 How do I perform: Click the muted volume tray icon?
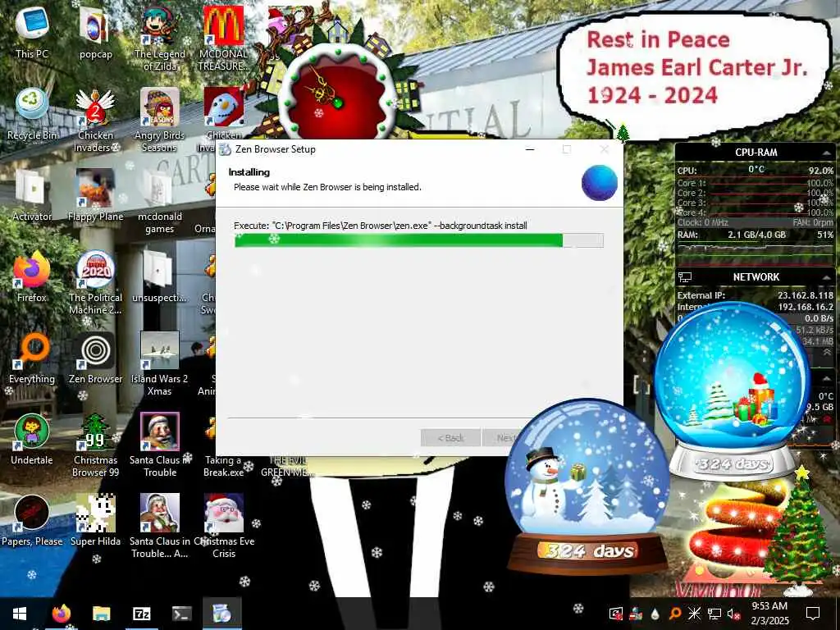click(x=734, y=614)
